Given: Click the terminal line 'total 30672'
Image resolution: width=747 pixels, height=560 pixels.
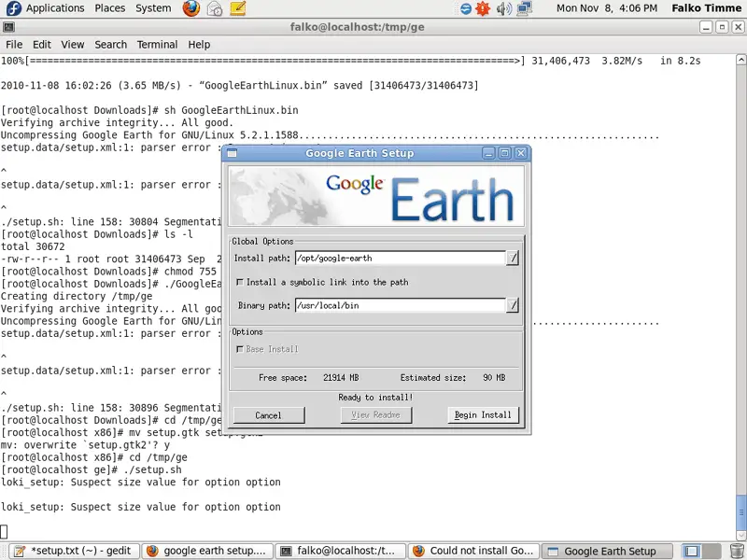Looking at the screenshot, I should [33, 246].
